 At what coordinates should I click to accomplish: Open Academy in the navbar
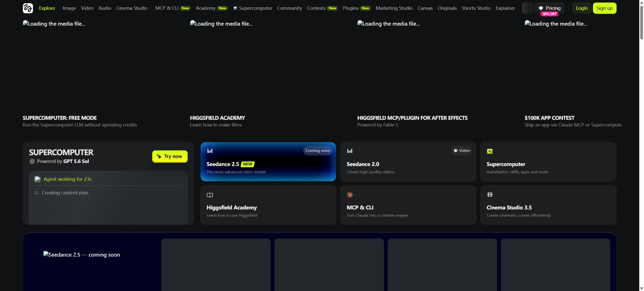coord(211,8)
